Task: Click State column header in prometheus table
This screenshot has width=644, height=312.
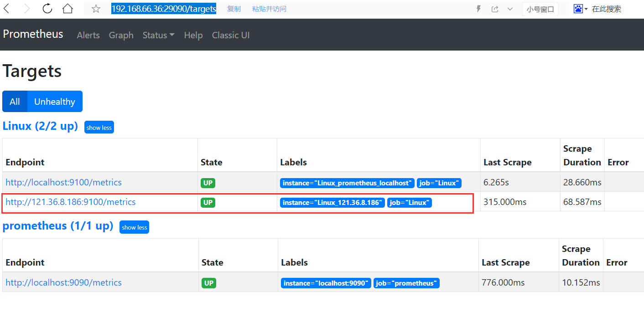Action: pos(213,263)
